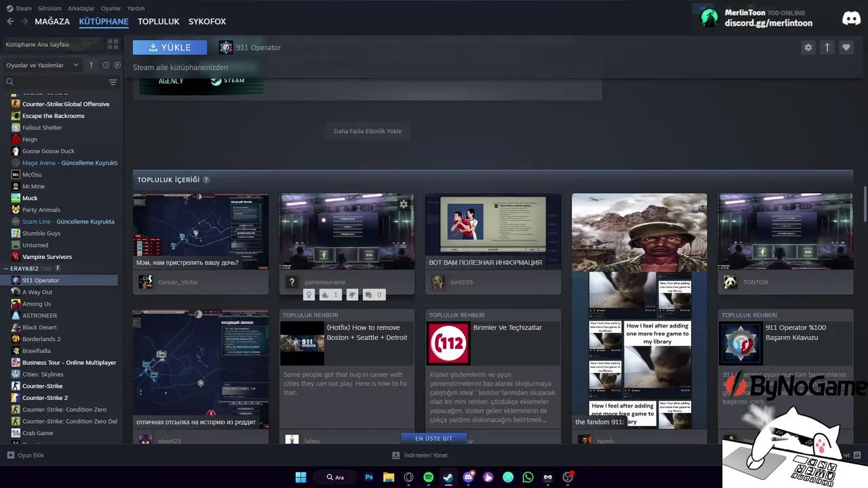Open the Oyunlar menu
868x488 pixels.
pos(111,8)
